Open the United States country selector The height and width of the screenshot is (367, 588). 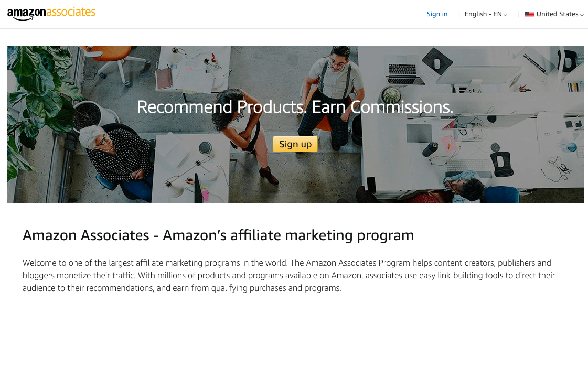coord(554,14)
